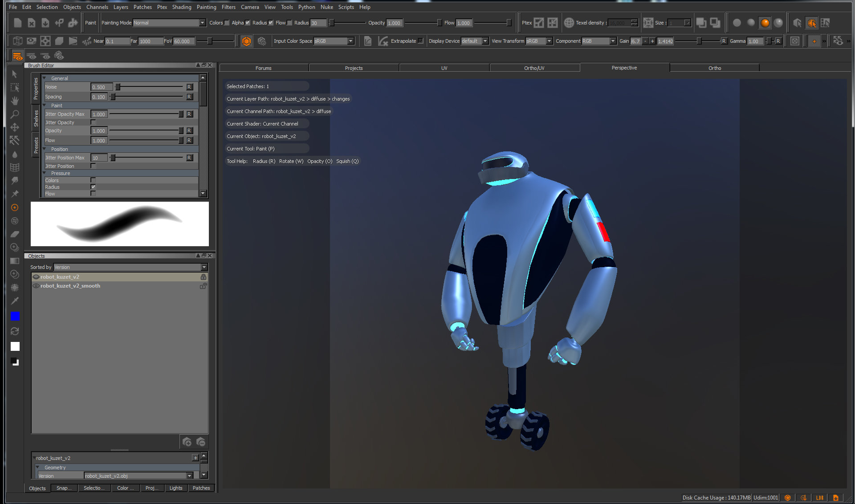855x504 pixels.
Task: Select the Gradient tool
Action: (15, 261)
